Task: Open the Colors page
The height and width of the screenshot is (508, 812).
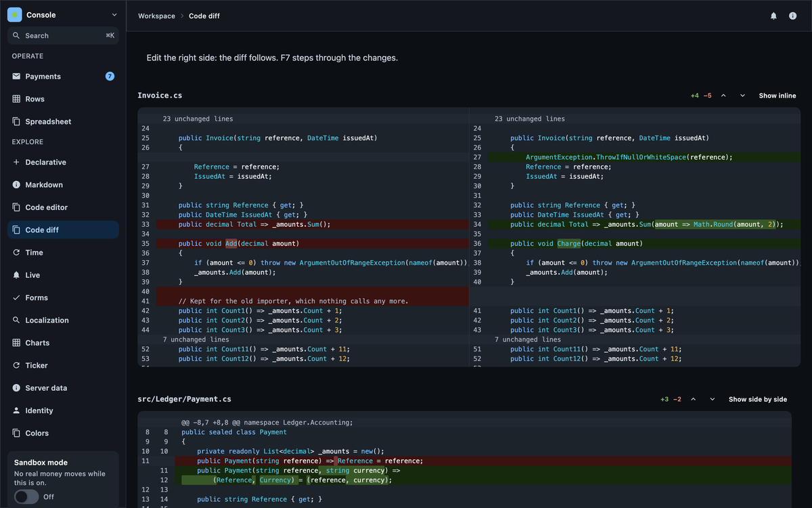Action: point(63,433)
